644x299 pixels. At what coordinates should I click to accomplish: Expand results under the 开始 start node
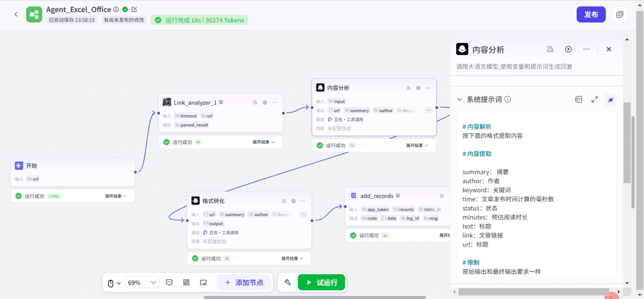pyautogui.click(x=117, y=196)
